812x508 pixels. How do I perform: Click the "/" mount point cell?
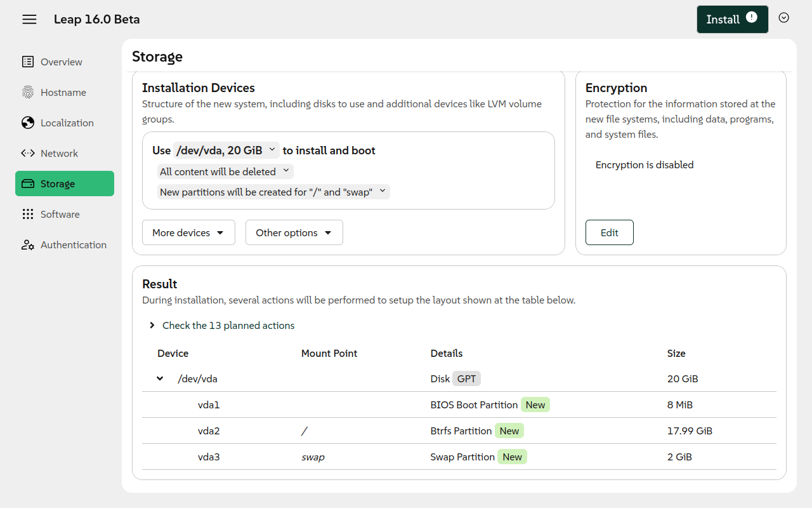(304, 431)
